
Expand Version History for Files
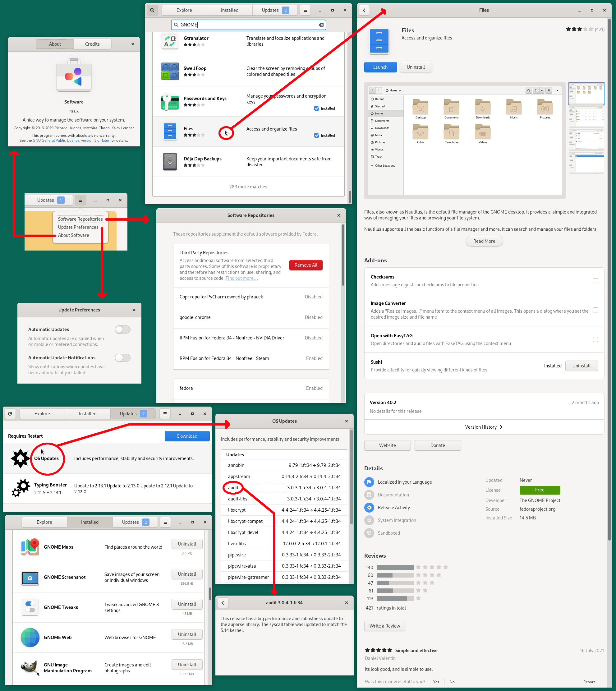pos(484,427)
